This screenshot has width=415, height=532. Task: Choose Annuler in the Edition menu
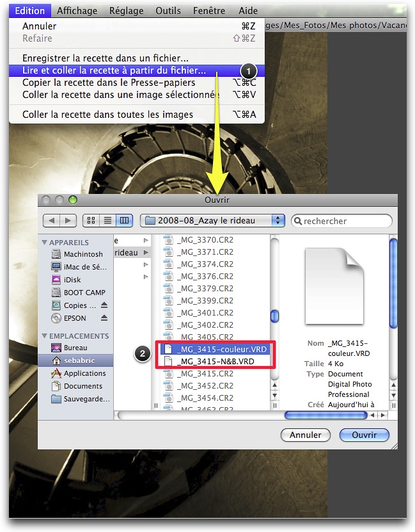[x=137, y=26]
